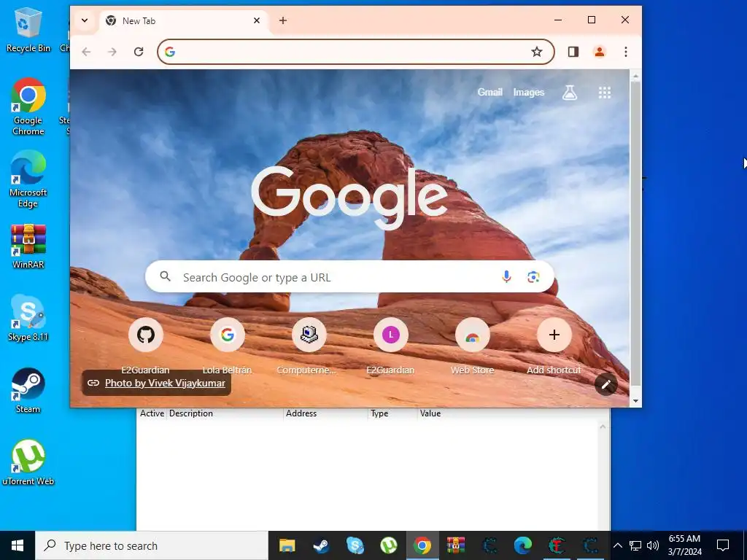Click the Type here to search box
The image size is (747, 560).
[152, 545]
